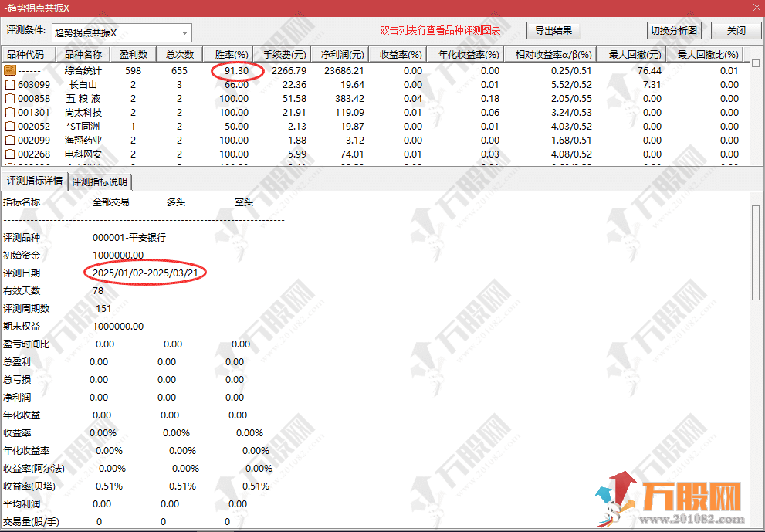Sort table by 胜率(%) column header
The height and width of the screenshot is (532, 765).
coord(232,55)
